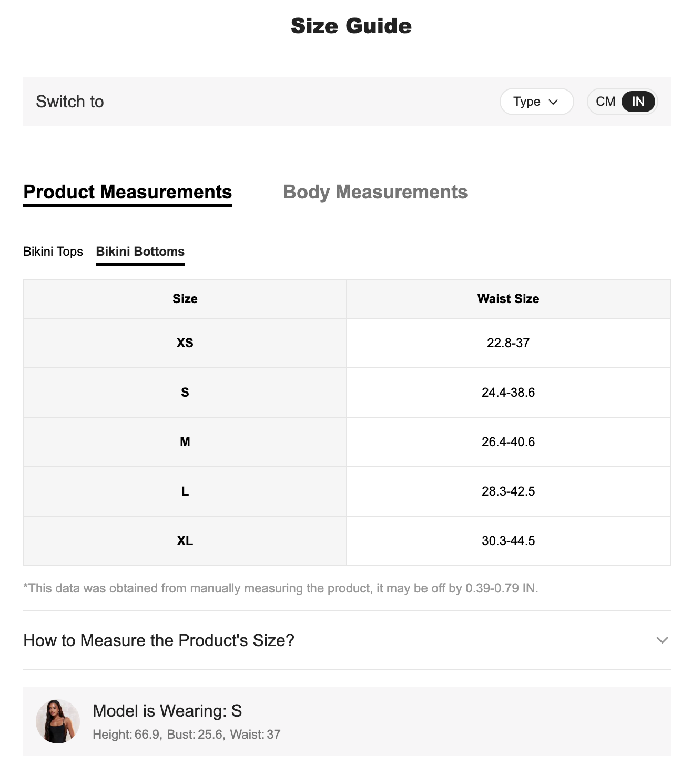Click the 30.3-44.5 waist value
The height and width of the screenshot is (784, 691).
click(508, 541)
